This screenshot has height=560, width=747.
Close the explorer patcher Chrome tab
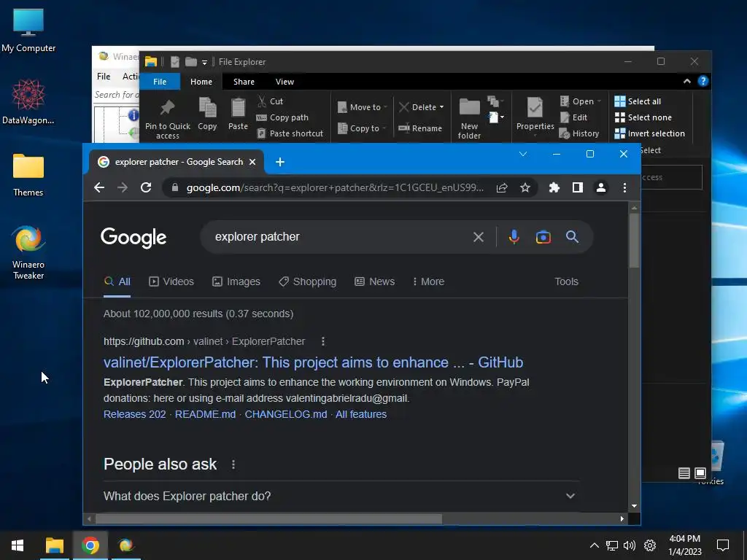coord(252,162)
